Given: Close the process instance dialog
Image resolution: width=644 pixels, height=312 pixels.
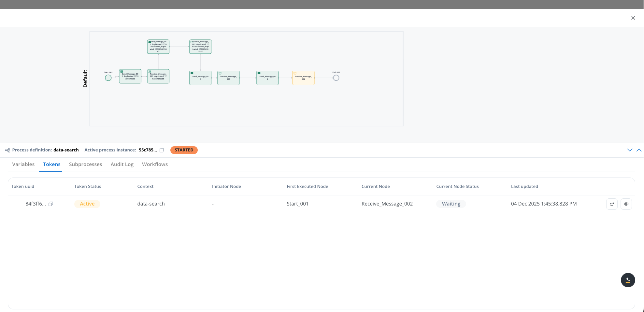Looking at the screenshot, I should point(633,18).
